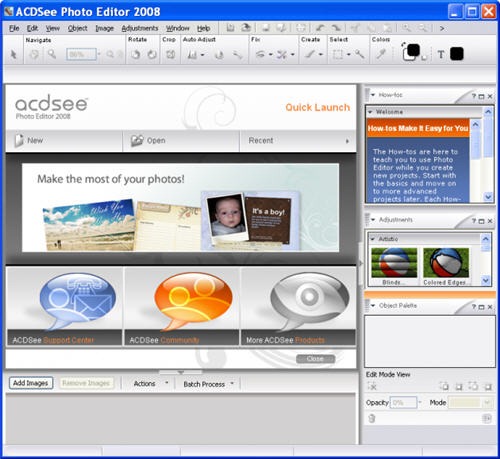Click the undo toolbar icon
This screenshot has width=500, height=459.
[320, 28]
